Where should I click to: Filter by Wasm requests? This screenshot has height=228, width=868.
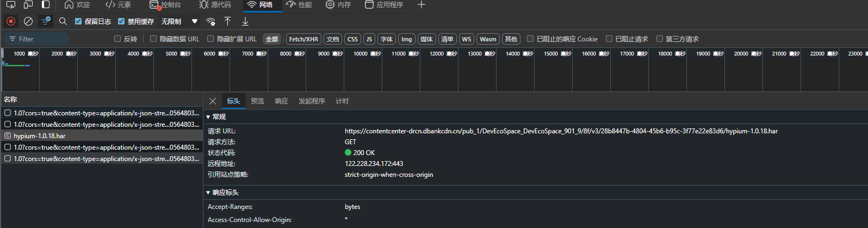coord(488,39)
